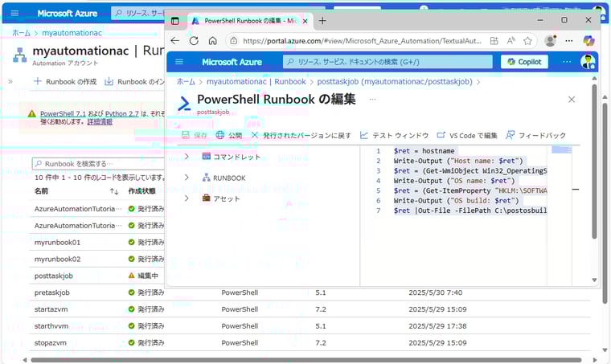611x364 pixels.
Task: Click the read aloud icon in the address bar
Action: tap(511, 40)
